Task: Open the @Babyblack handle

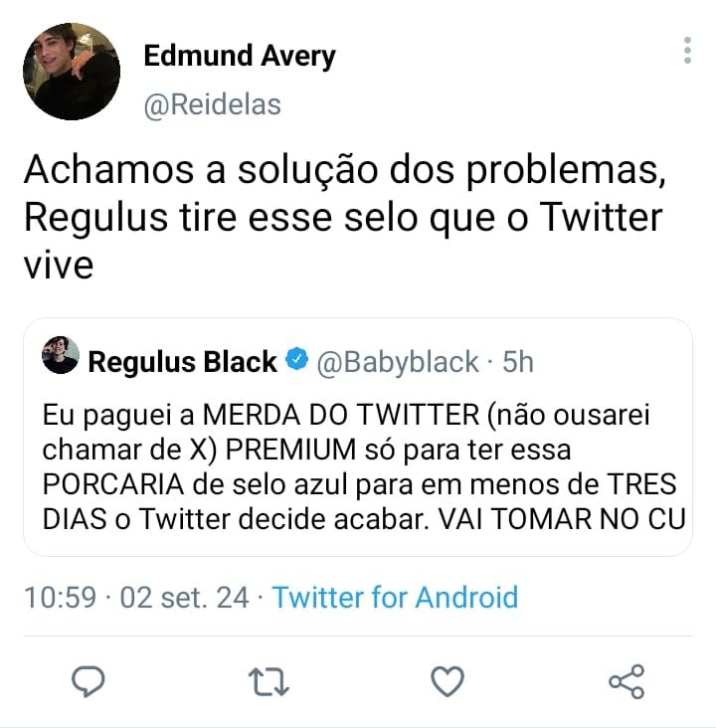Action: [x=398, y=362]
